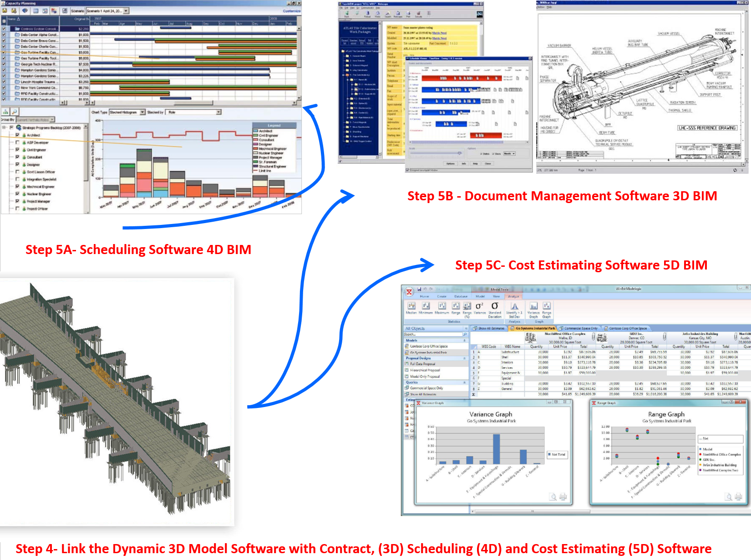The height and width of the screenshot is (560, 751).
Task: Click the Home icon in Netscape toolbar
Action: [377, 14]
